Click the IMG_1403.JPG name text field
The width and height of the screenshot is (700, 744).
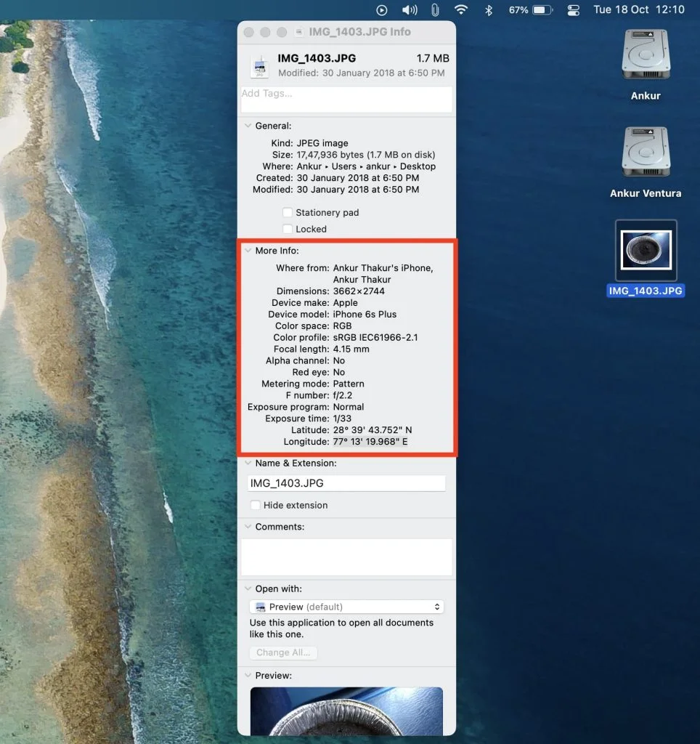pos(346,483)
